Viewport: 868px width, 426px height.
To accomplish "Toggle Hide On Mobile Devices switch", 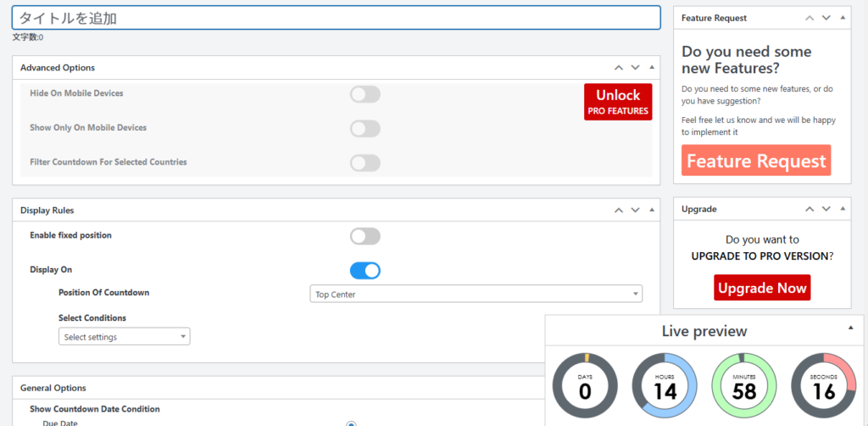I will [365, 94].
